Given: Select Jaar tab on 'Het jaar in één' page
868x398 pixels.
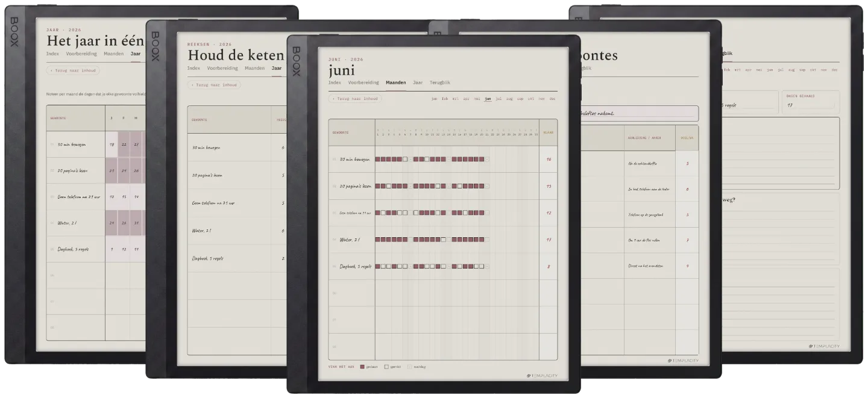Looking at the screenshot, I should (136, 54).
